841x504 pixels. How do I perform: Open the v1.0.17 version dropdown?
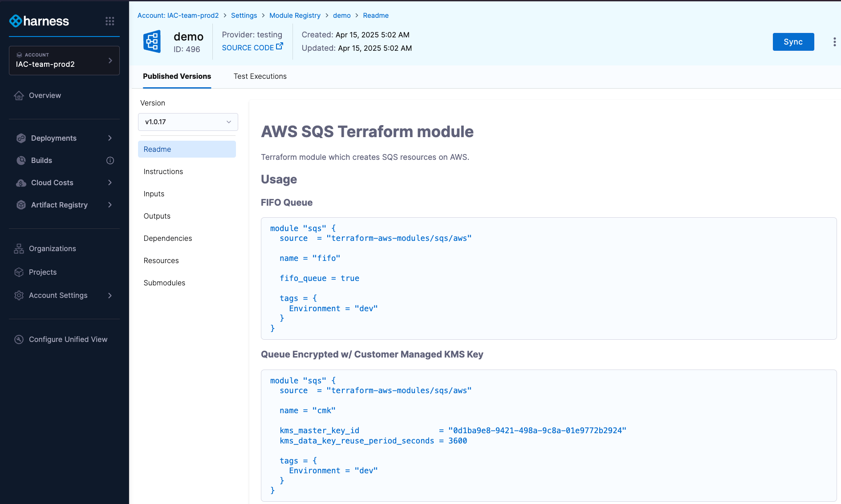pyautogui.click(x=188, y=122)
